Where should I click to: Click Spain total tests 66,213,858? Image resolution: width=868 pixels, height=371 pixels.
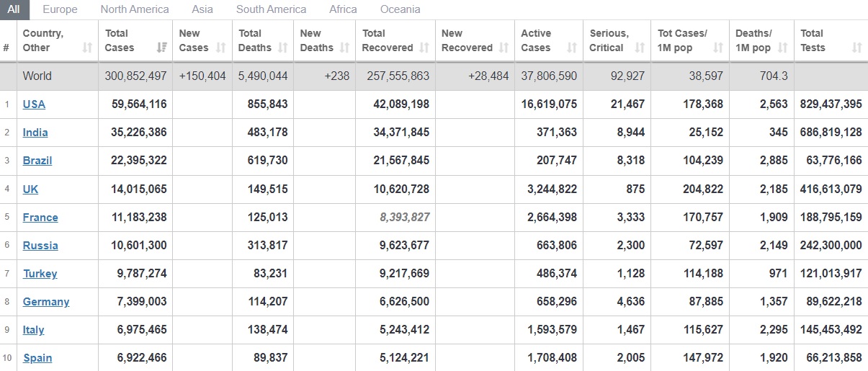pos(834,357)
